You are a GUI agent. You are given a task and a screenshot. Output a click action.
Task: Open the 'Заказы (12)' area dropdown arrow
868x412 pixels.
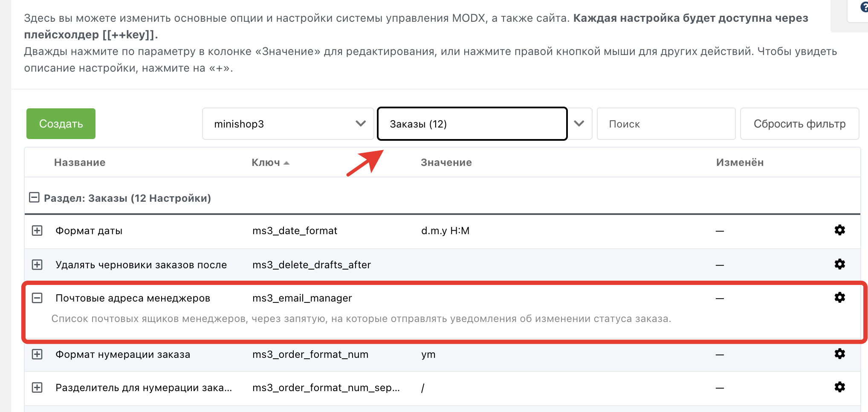579,124
